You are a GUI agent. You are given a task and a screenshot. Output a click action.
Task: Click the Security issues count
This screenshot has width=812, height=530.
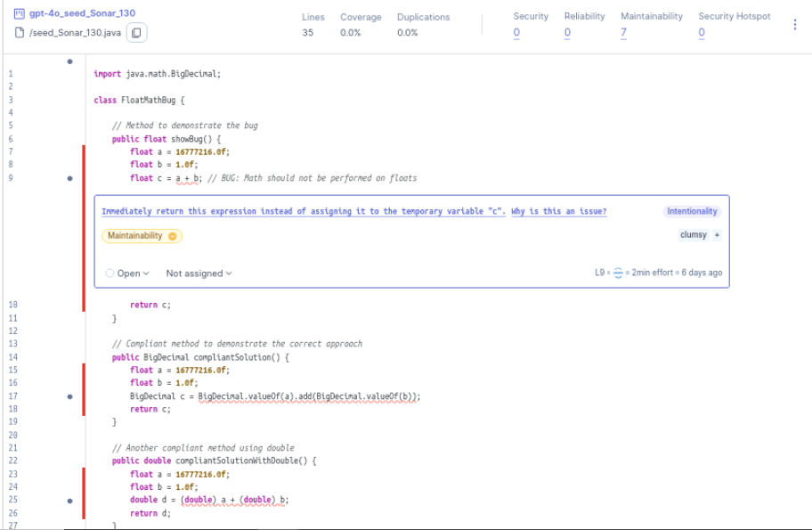(516, 33)
